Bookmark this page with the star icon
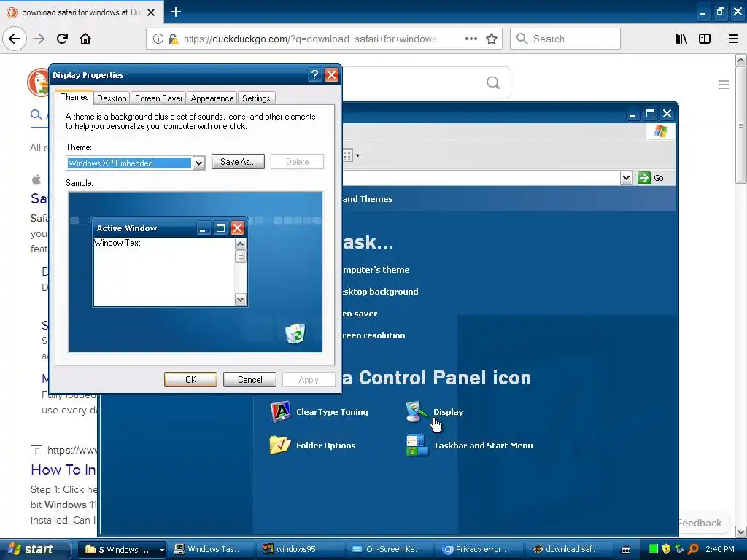The height and width of the screenshot is (560, 747). point(492,39)
